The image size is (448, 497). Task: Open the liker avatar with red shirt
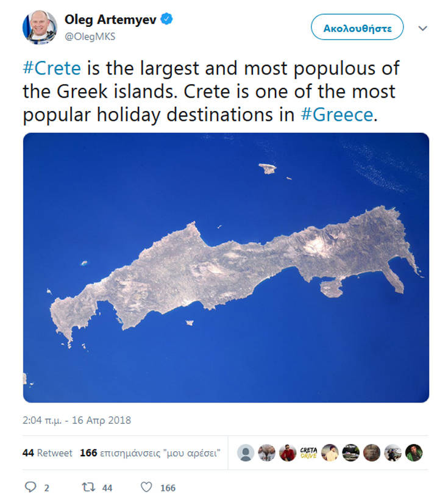tap(288, 452)
